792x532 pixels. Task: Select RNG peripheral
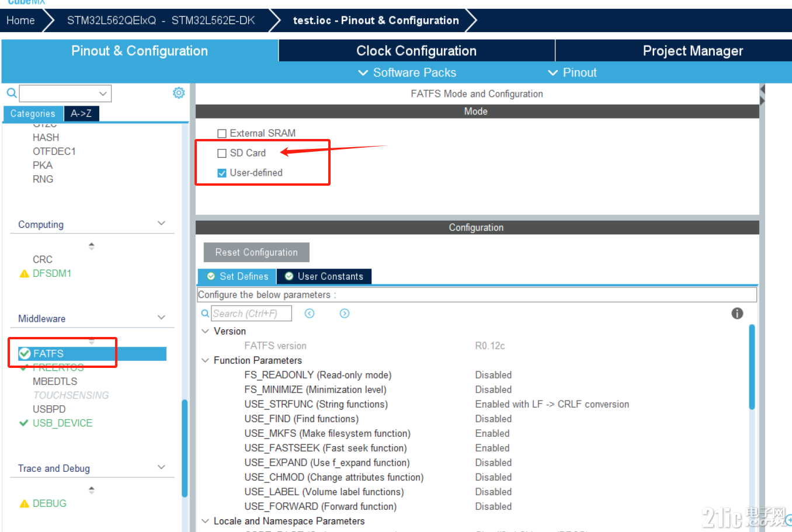pyautogui.click(x=43, y=179)
